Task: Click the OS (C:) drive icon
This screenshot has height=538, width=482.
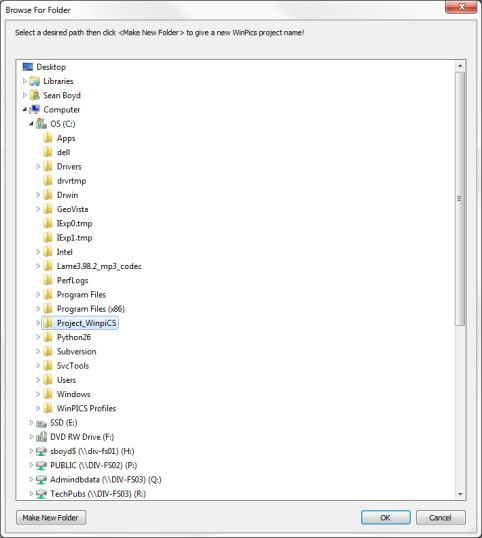Action: point(42,124)
